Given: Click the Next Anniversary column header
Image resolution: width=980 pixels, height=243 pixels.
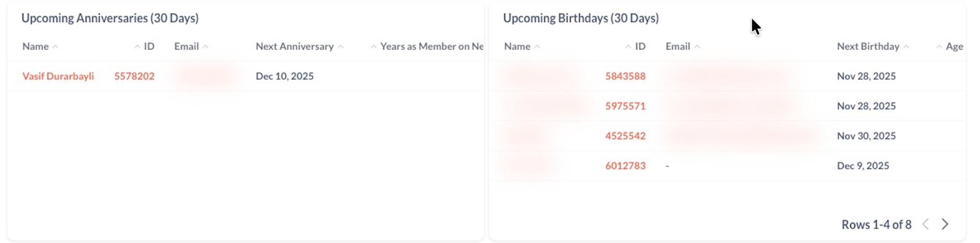Looking at the screenshot, I should click(295, 46).
